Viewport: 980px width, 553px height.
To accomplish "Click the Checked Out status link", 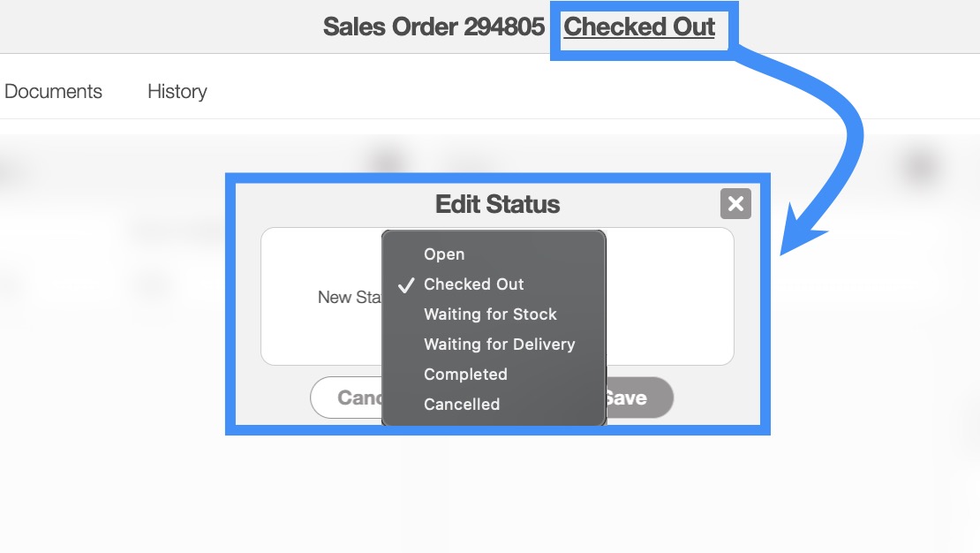I will [x=639, y=27].
